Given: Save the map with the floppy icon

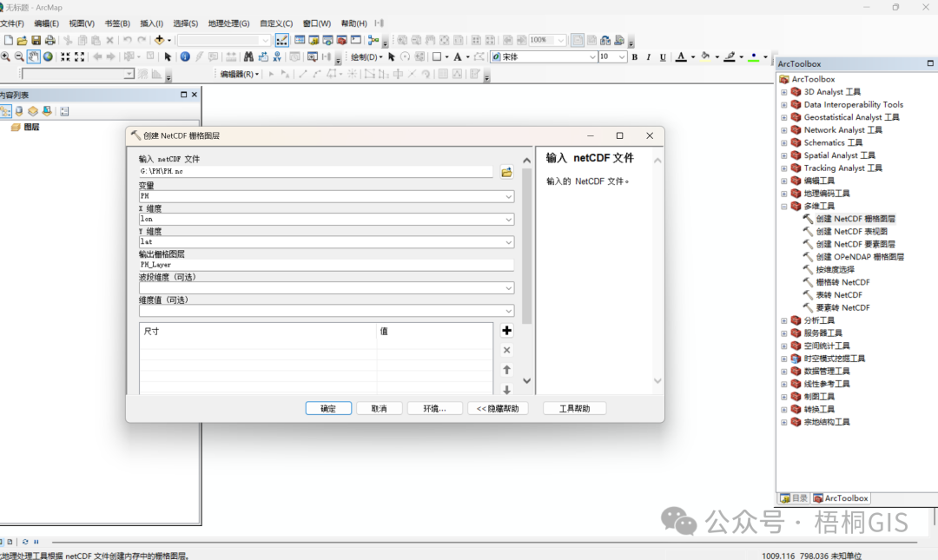Looking at the screenshot, I should [36, 40].
